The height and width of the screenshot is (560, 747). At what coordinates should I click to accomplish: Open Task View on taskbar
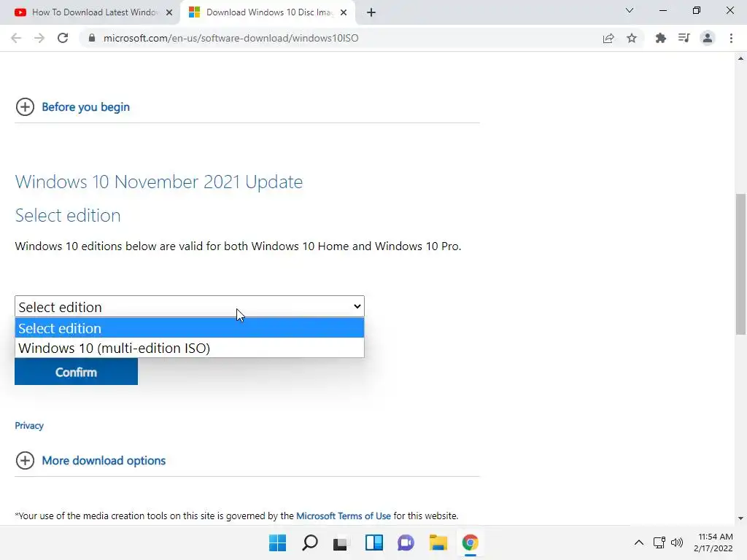(x=340, y=542)
